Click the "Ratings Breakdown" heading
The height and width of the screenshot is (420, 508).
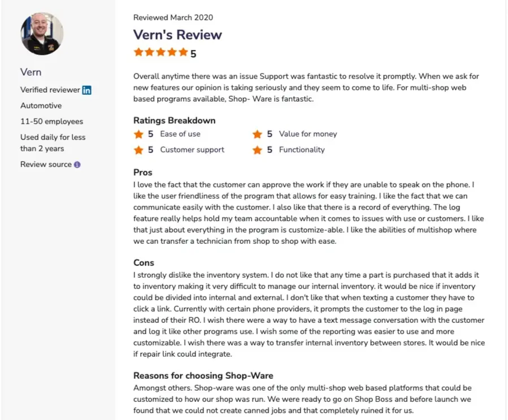(x=174, y=120)
